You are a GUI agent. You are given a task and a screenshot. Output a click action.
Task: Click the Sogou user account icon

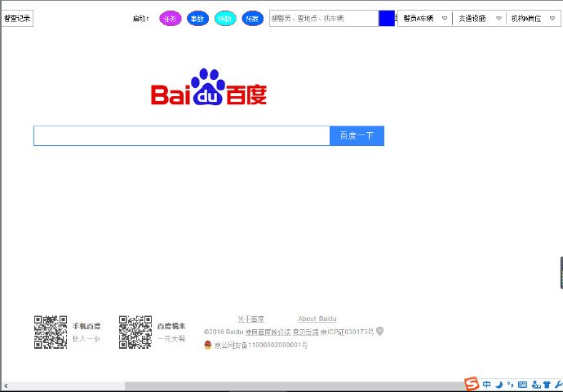pos(536,385)
